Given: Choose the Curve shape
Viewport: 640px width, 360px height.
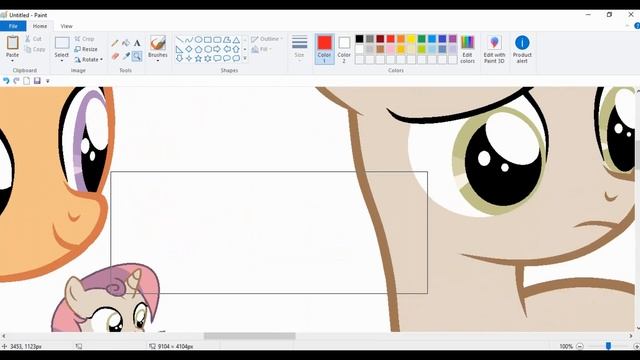Looking at the screenshot, I should pyautogui.click(x=189, y=40).
